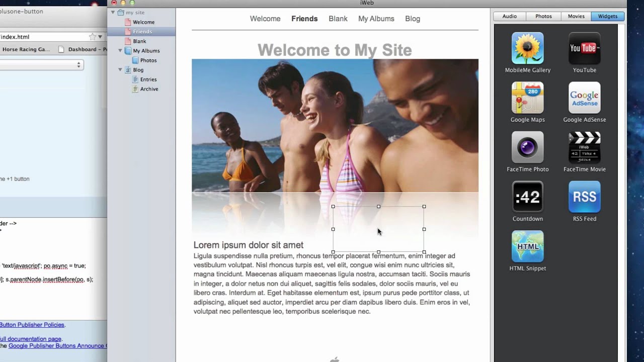Viewport: 644px width, 362px height.
Task: Open the Button Publisher Policies link
Action: tap(33, 325)
